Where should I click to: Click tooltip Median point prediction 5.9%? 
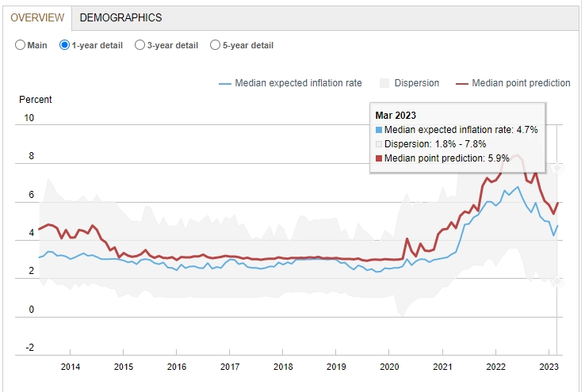pos(442,158)
